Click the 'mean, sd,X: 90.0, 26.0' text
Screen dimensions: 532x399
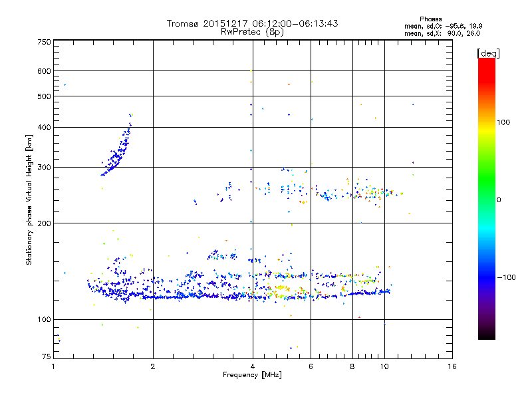click(442, 33)
